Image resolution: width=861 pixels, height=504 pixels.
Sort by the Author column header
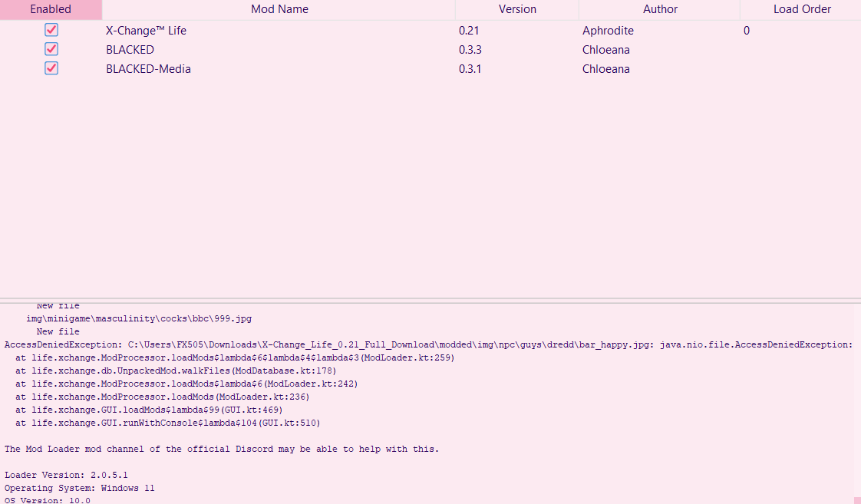click(x=659, y=9)
